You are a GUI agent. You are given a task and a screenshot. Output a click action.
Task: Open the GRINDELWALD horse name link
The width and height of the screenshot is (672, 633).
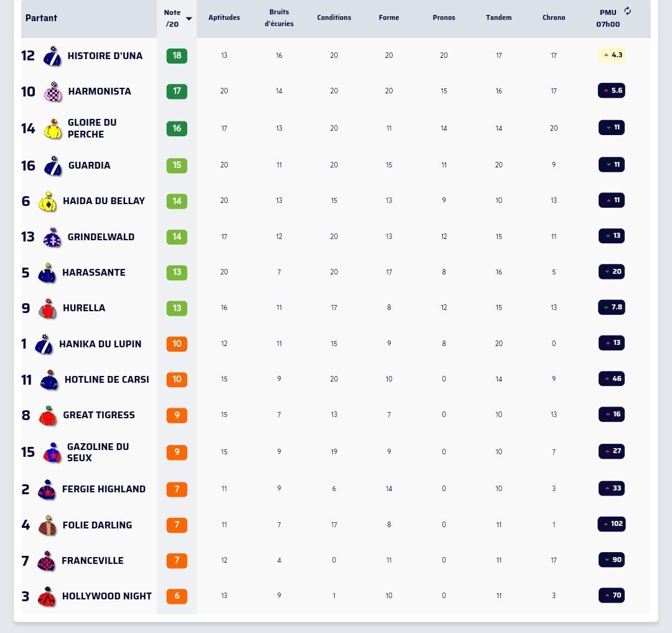(101, 237)
